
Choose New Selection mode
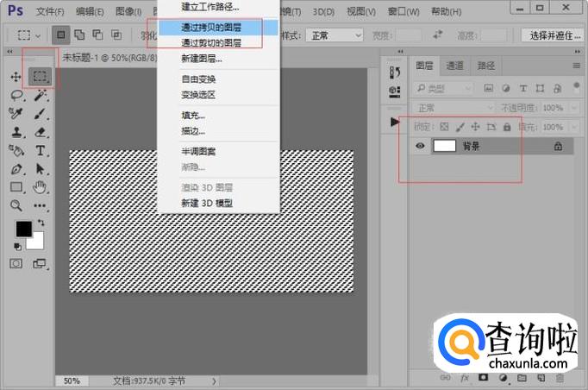(x=60, y=35)
